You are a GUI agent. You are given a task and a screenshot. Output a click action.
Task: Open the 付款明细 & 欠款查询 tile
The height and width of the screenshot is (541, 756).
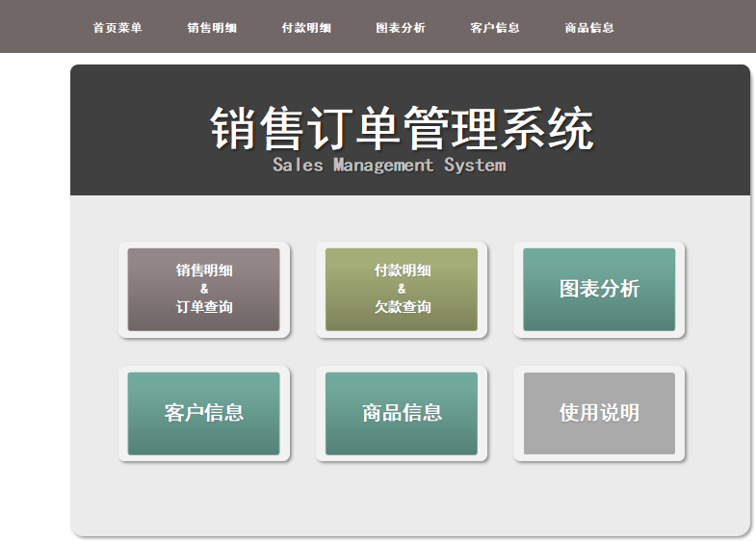pyautogui.click(x=402, y=290)
